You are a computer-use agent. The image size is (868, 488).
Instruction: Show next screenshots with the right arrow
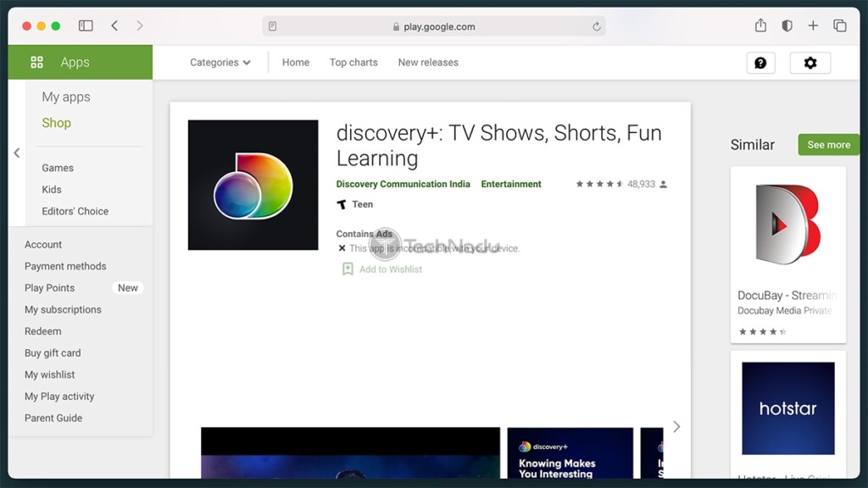coord(676,427)
